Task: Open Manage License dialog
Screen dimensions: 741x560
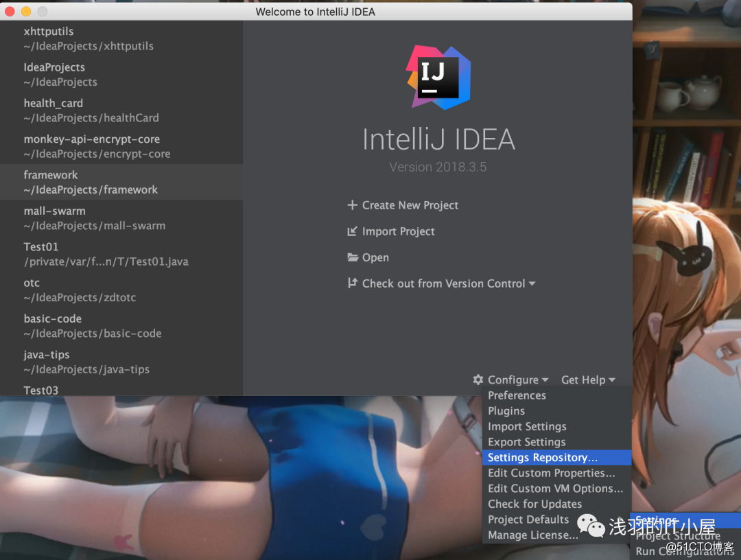Action: pyautogui.click(x=532, y=535)
